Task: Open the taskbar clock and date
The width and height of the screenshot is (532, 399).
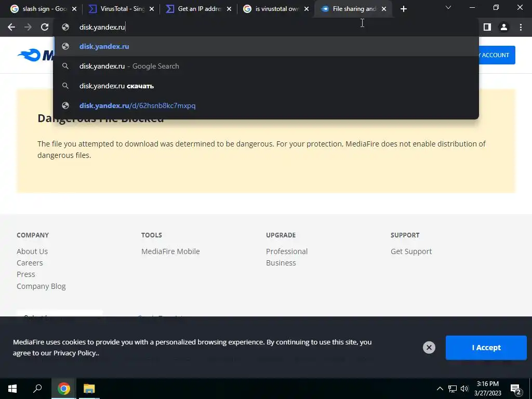Action: click(487, 389)
